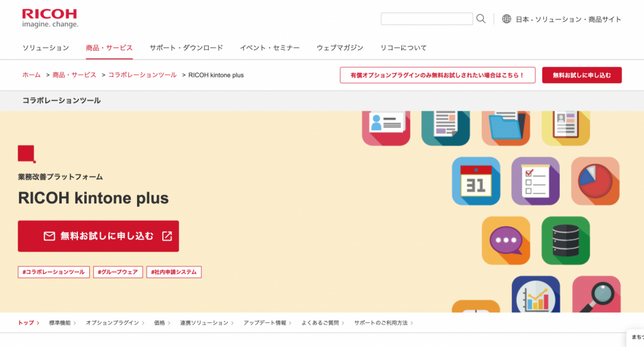Go to the 標準機能 tab
Viewport: 644px width, 347px height.
pyautogui.click(x=62, y=322)
